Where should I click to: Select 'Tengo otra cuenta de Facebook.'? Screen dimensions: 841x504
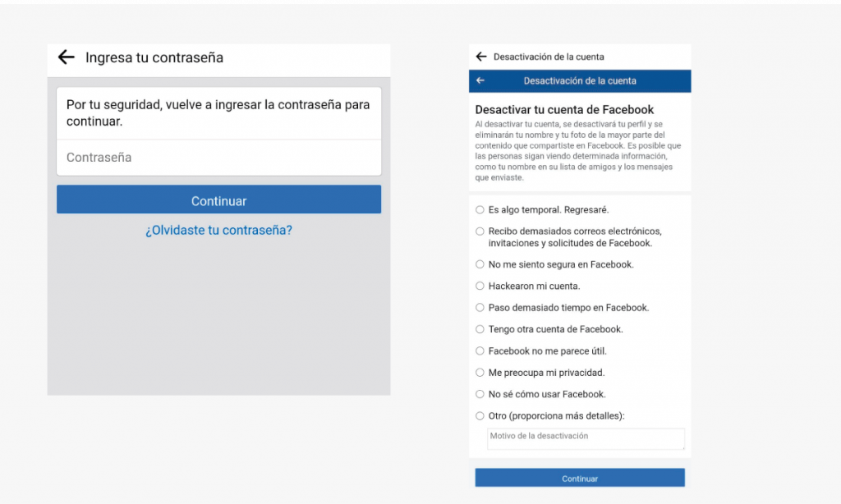point(480,329)
